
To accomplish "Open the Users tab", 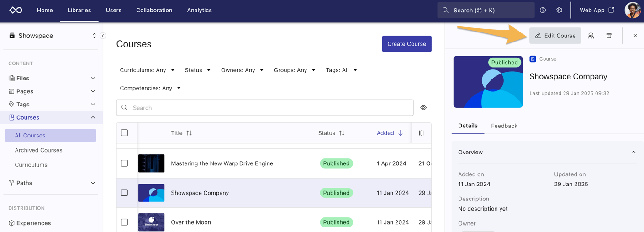I will (x=114, y=10).
